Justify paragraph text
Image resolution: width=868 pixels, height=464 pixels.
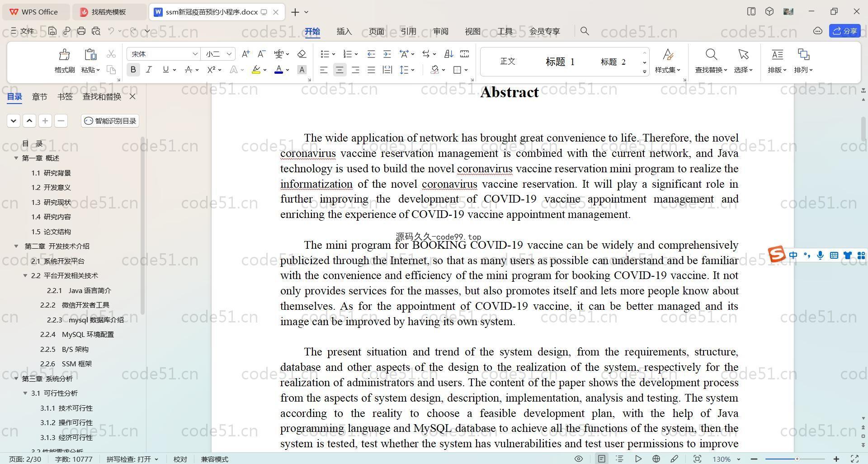tap(371, 70)
